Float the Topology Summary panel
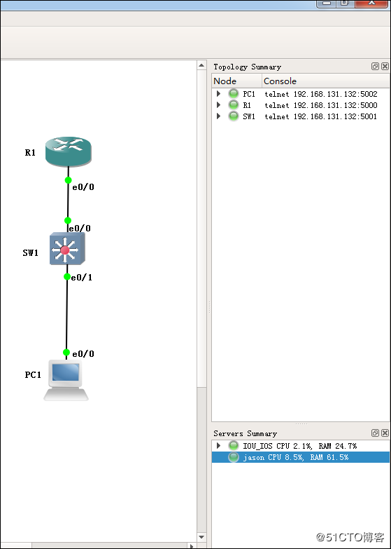 pyautogui.click(x=375, y=66)
